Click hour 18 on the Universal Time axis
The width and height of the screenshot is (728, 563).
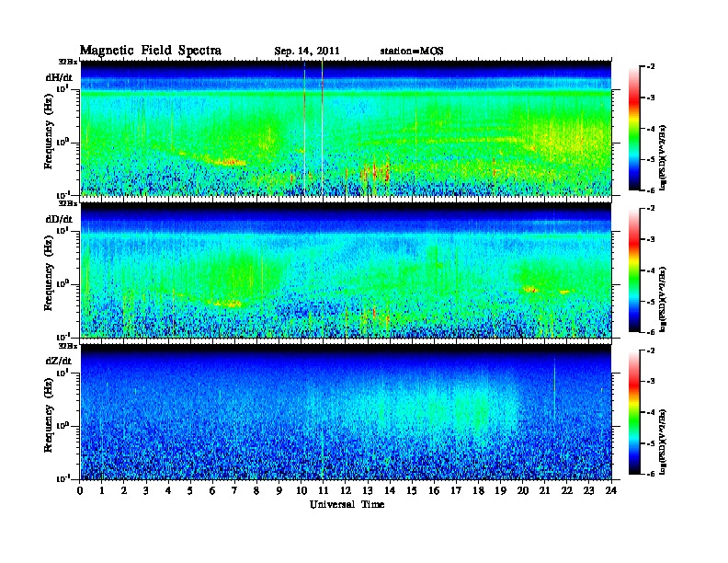tap(478, 490)
